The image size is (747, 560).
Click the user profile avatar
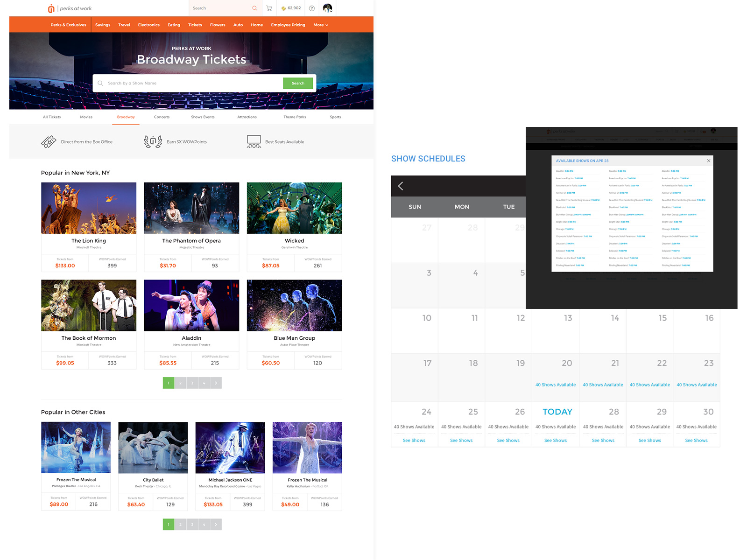[327, 8]
